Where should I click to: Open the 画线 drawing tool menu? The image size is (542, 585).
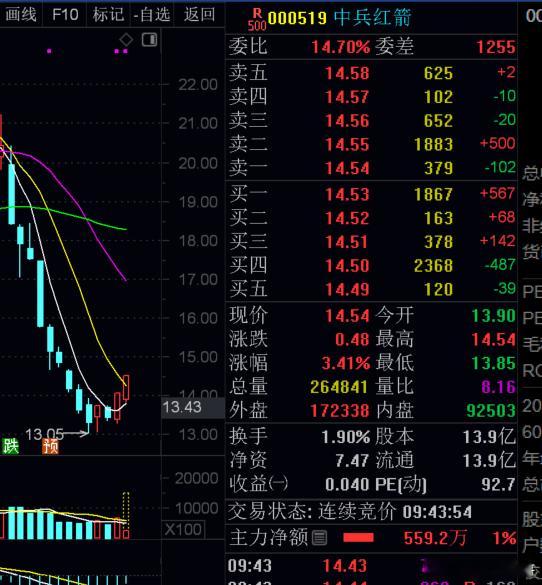pos(21,15)
